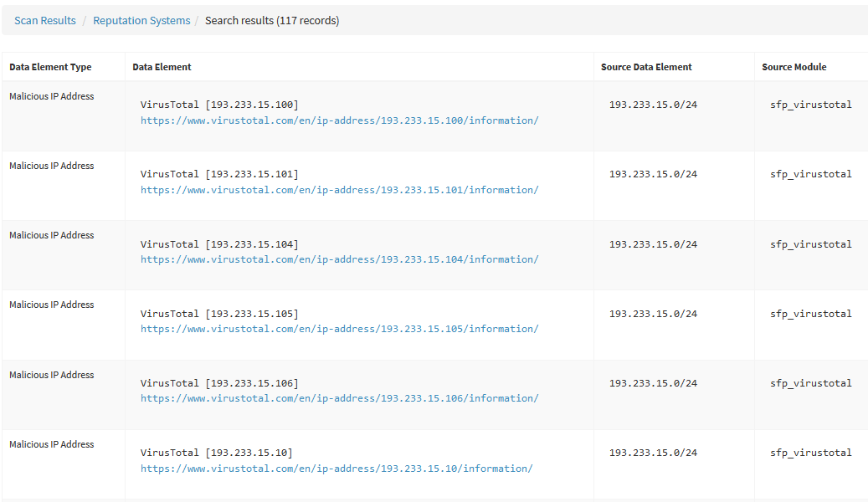This screenshot has height=502, width=868.
Task: Click Malicious IP Address in 193.233.15.106 row
Action: [52, 375]
